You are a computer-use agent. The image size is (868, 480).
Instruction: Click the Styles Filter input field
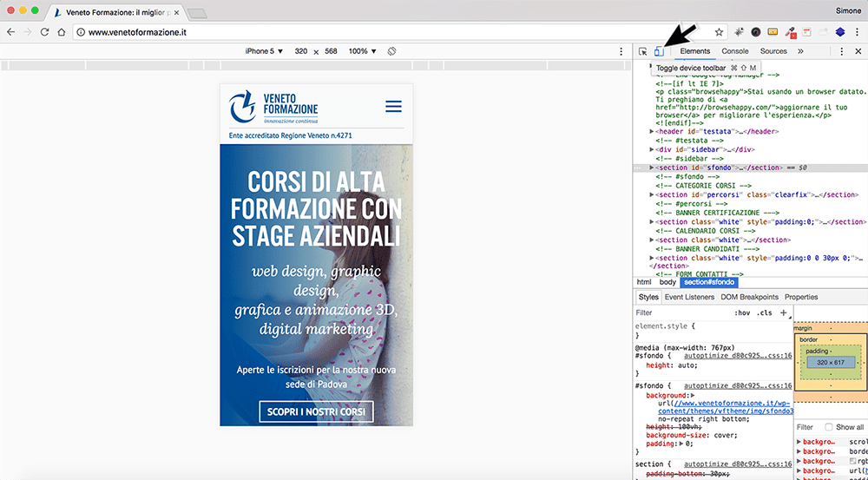pyautogui.click(x=681, y=312)
